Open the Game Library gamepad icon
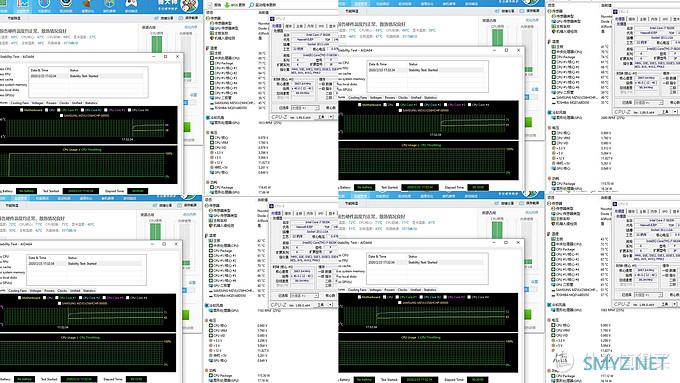This screenshot has width=680, height=383. point(131,5)
